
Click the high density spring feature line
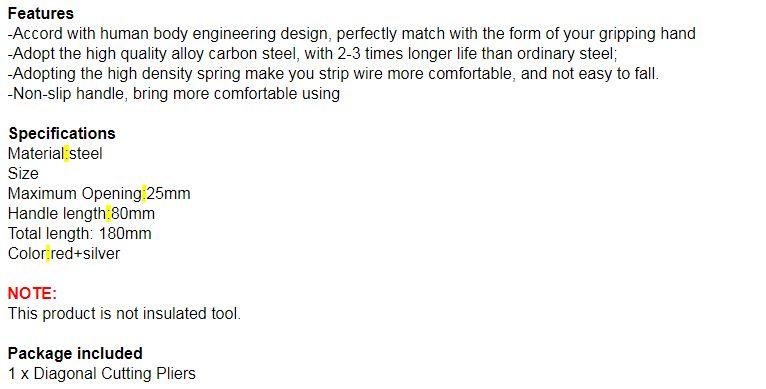point(334,74)
